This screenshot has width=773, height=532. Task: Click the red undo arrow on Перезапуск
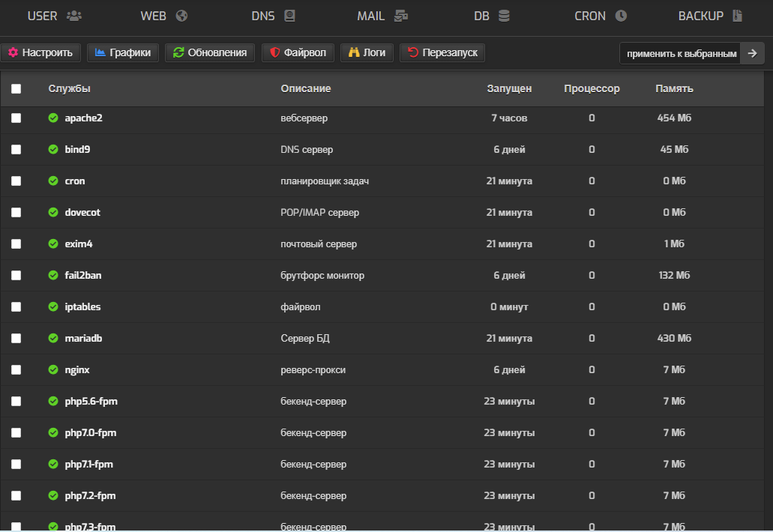pyautogui.click(x=413, y=52)
